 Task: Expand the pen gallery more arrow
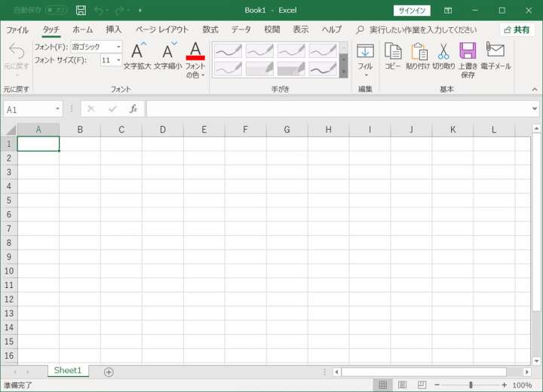point(344,72)
